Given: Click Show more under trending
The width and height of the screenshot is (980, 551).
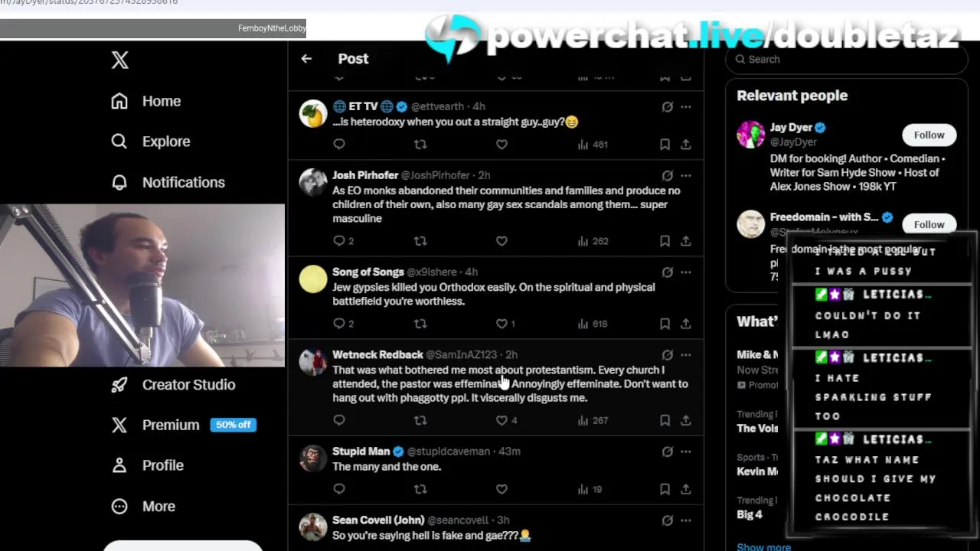Looking at the screenshot, I should point(763,546).
